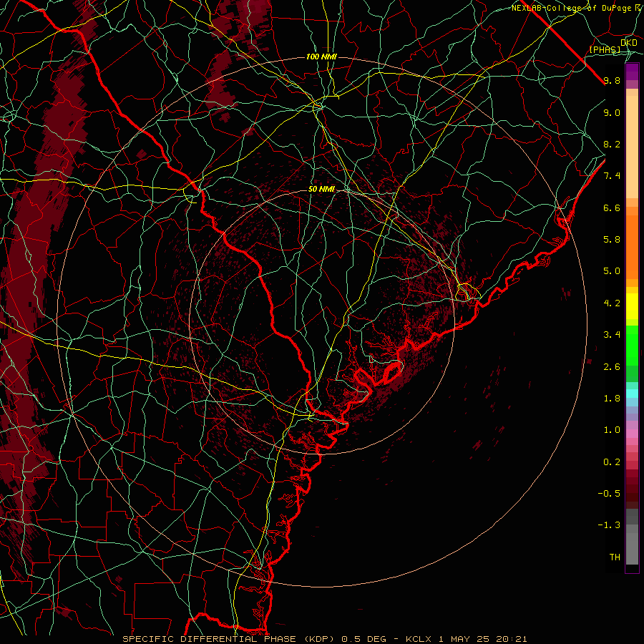644x644 pixels.
Task: Click the 3.4 scale value
Action: (612, 335)
